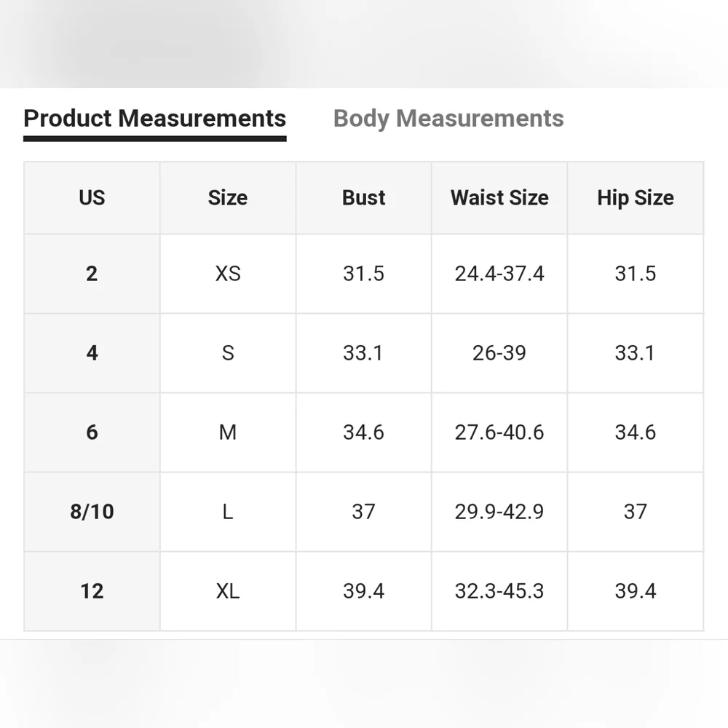Select the XS size cell
The height and width of the screenshot is (728, 728).
pos(228,274)
